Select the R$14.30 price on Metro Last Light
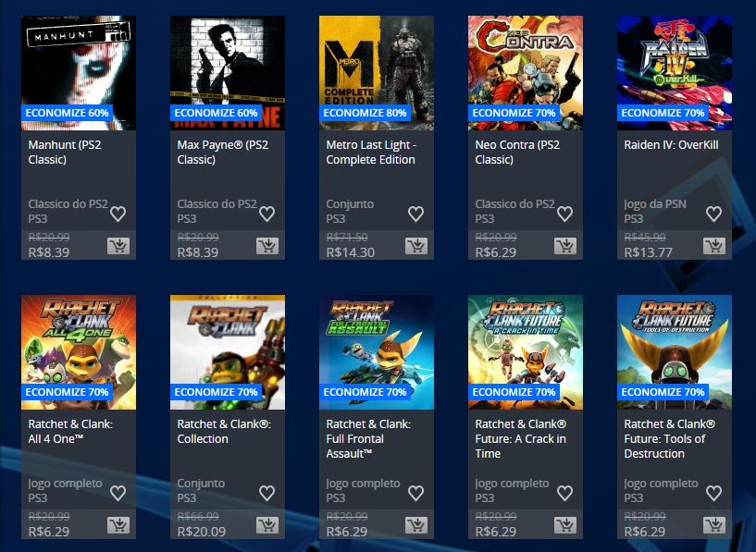The width and height of the screenshot is (756, 552). point(351,252)
